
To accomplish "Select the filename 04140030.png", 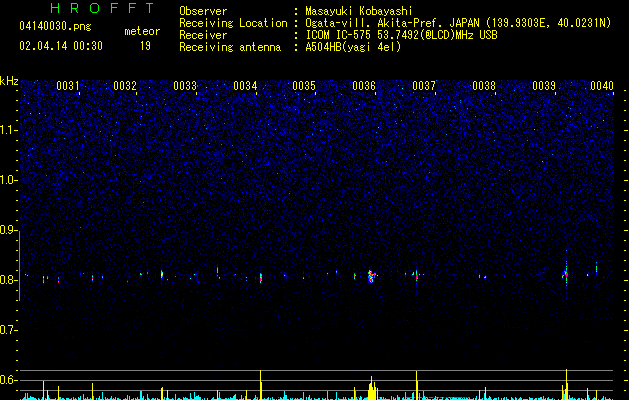I will (55, 26).
